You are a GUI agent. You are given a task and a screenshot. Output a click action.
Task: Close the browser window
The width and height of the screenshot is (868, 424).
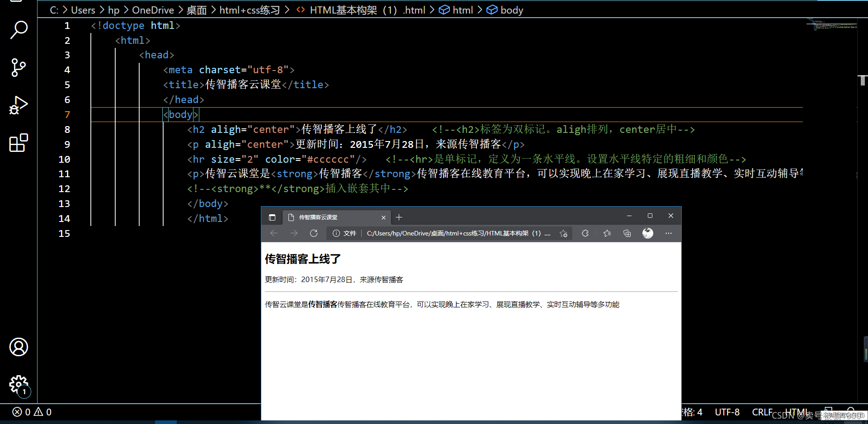[671, 216]
